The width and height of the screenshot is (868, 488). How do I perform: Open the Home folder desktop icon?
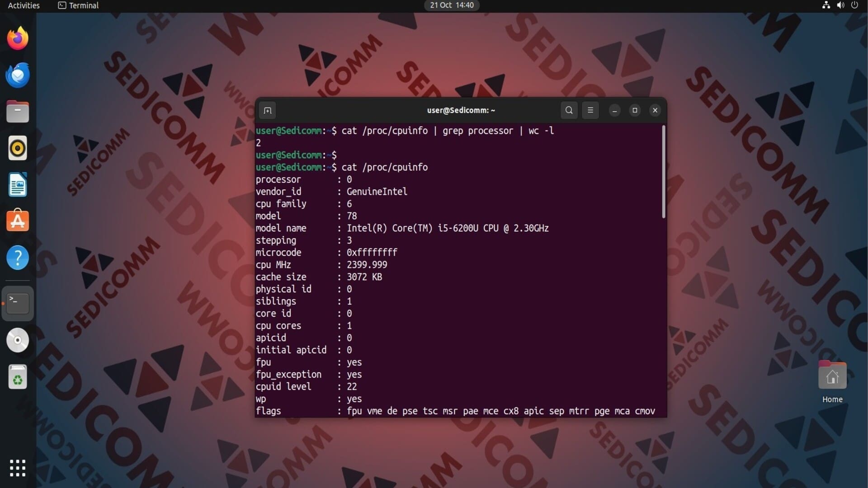pyautogui.click(x=832, y=382)
